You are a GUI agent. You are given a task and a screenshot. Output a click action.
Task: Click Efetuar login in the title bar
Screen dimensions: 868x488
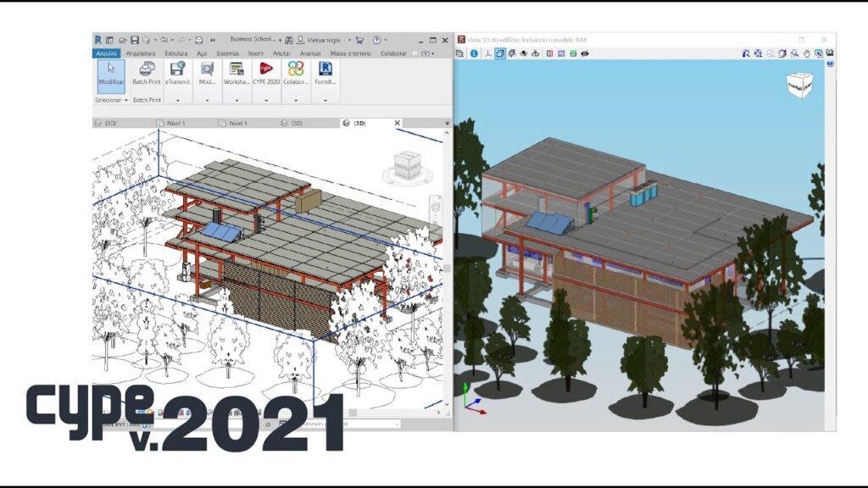[324, 40]
